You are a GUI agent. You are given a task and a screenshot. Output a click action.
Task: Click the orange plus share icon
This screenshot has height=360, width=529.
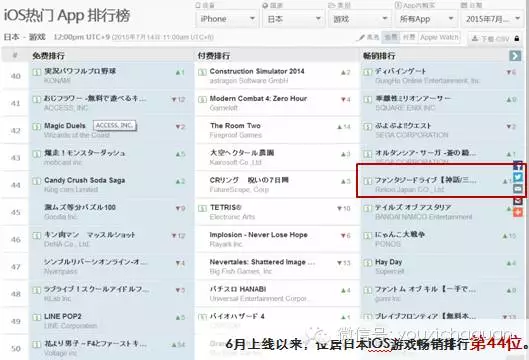(x=518, y=212)
